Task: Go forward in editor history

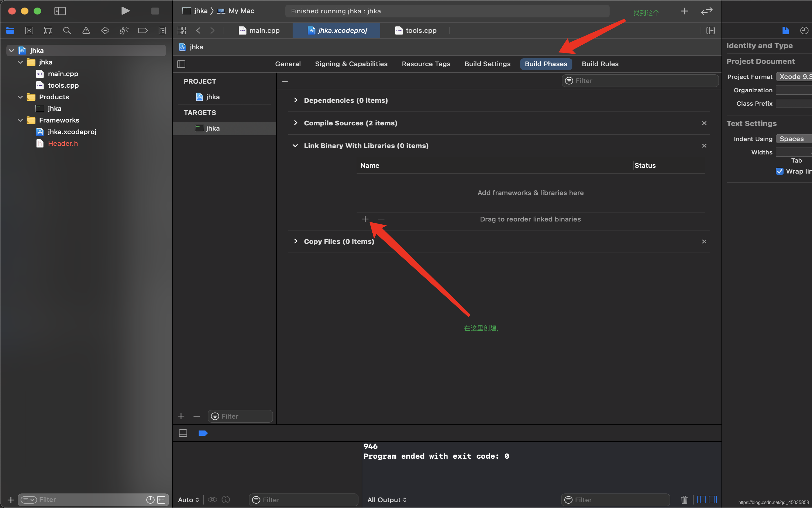Action: pos(212,30)
